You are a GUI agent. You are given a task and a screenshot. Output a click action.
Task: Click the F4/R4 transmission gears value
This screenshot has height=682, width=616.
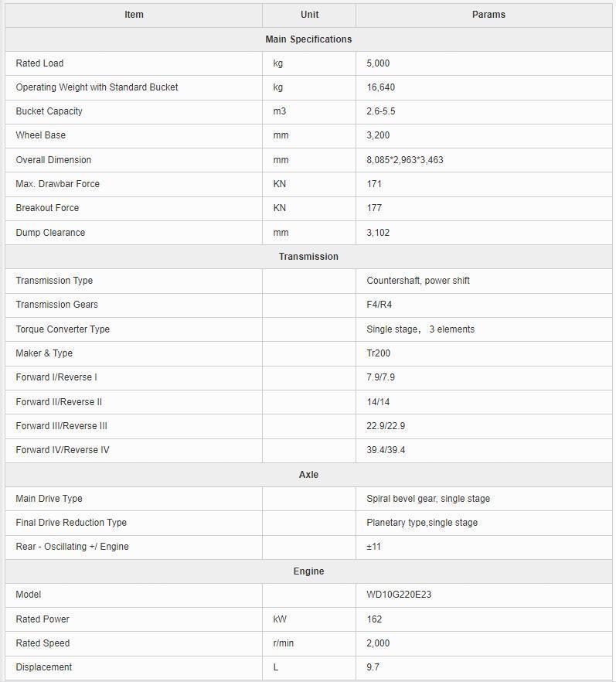click(x=379, y=305)
